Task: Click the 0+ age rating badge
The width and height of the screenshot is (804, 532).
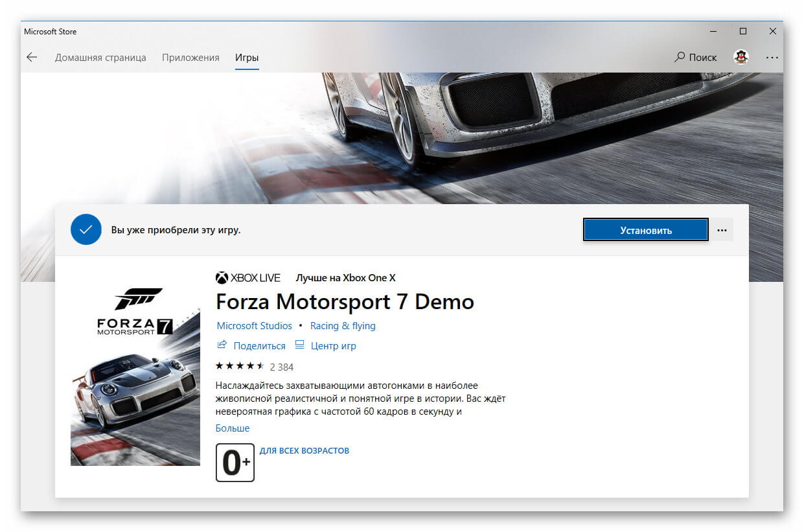Action: click(235, 462)
